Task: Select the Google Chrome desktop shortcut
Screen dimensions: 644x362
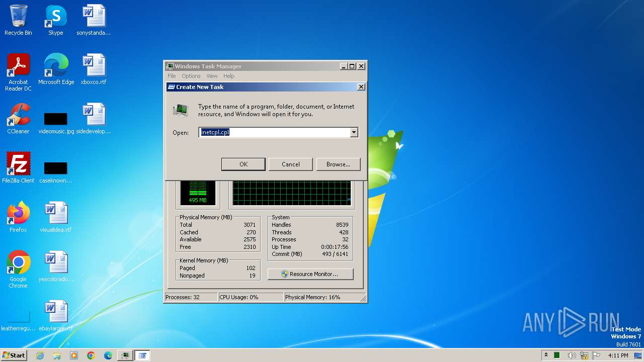Action: (x=18, y=269)
